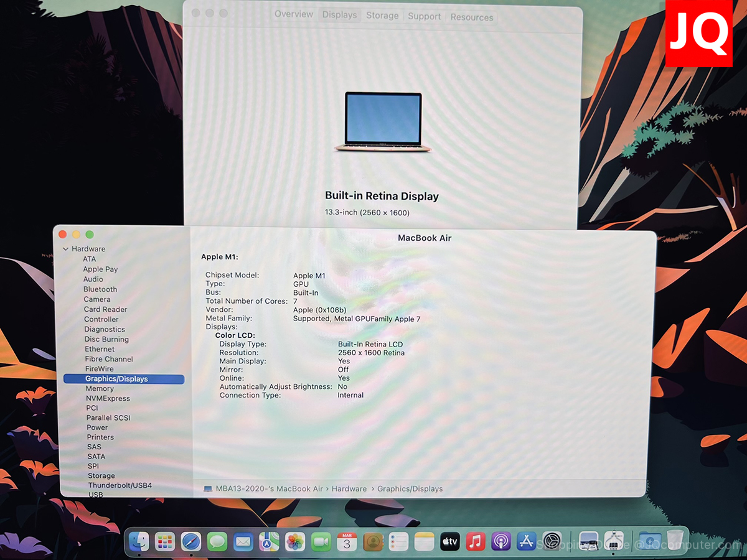The width and height of the screenshot is (747, 560).
Task: Launch Maps from the Dock
Action: coord(269,542)
